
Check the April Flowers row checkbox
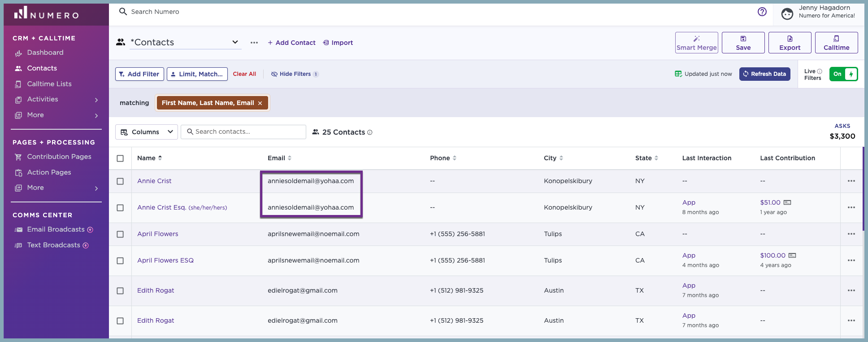120,234
